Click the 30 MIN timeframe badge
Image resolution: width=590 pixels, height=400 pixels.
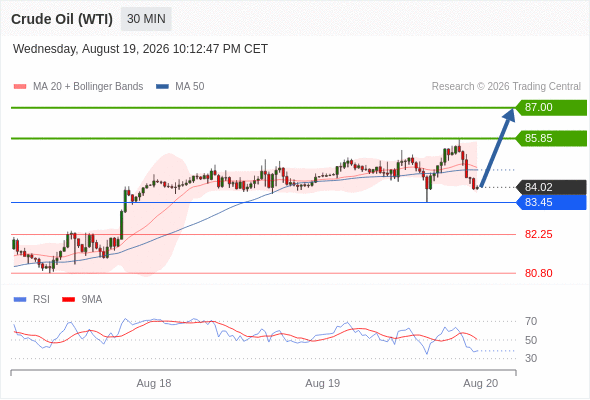click(x=146, y=19)
